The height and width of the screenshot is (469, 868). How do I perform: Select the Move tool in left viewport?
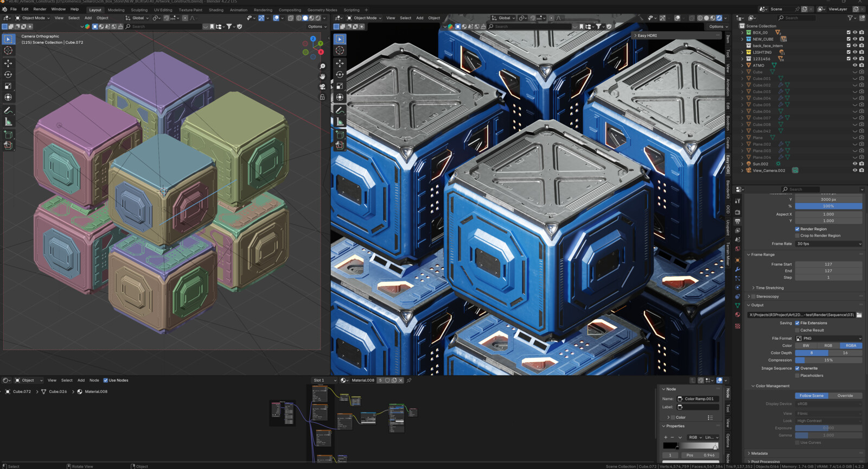point(8,64)
